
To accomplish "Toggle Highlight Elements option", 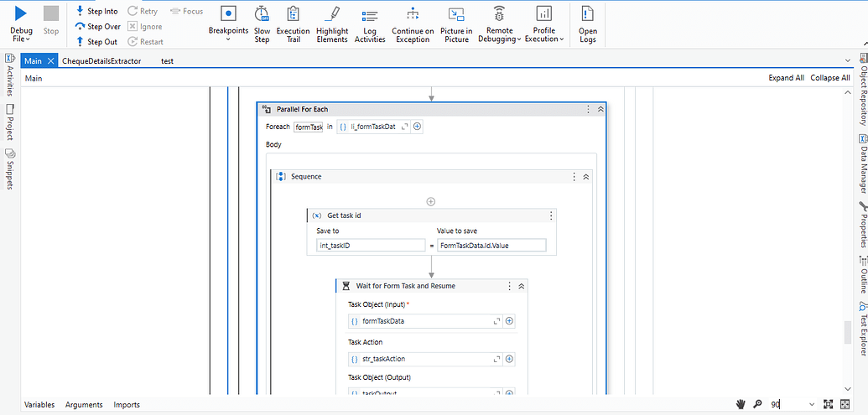I will pos(332,23).
